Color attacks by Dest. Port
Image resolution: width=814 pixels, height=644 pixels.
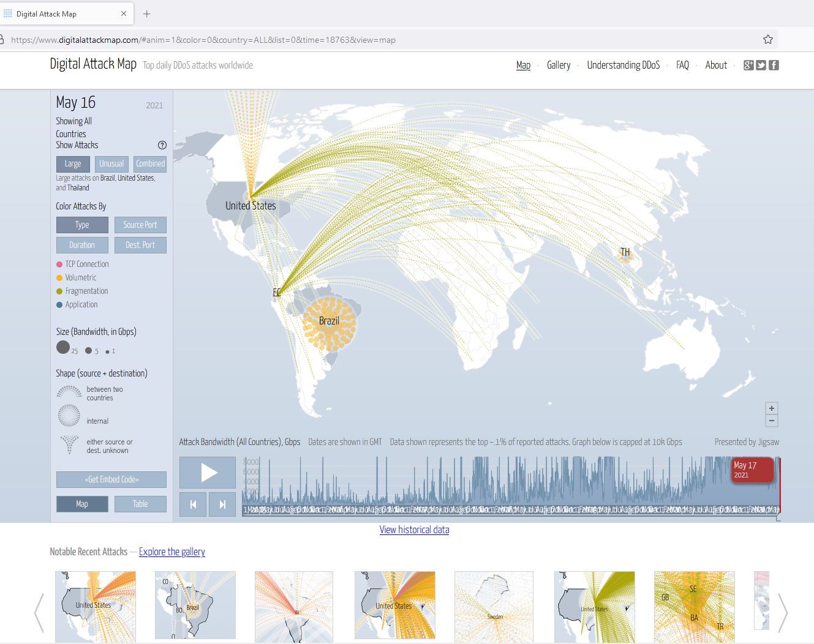[140, 245]
